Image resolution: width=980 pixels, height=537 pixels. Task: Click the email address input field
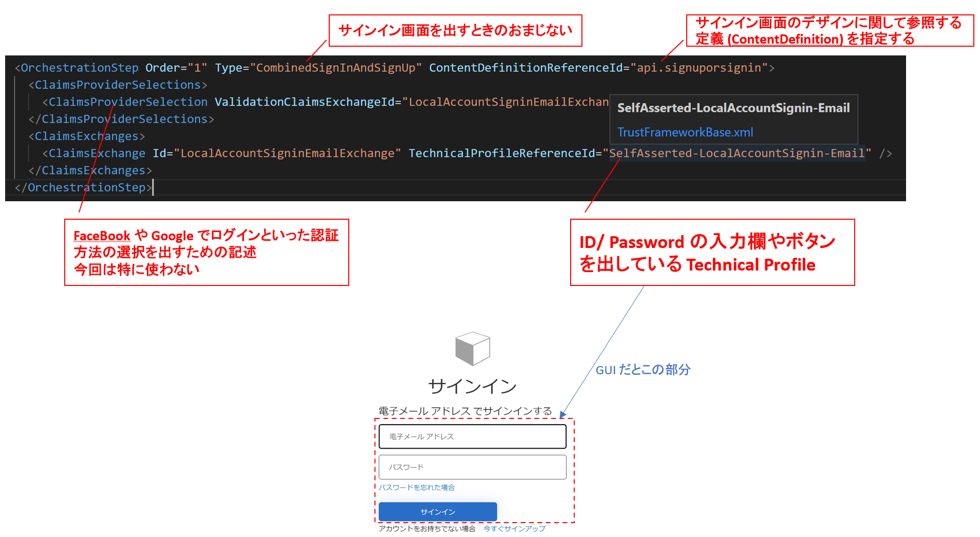click(473, 436)
